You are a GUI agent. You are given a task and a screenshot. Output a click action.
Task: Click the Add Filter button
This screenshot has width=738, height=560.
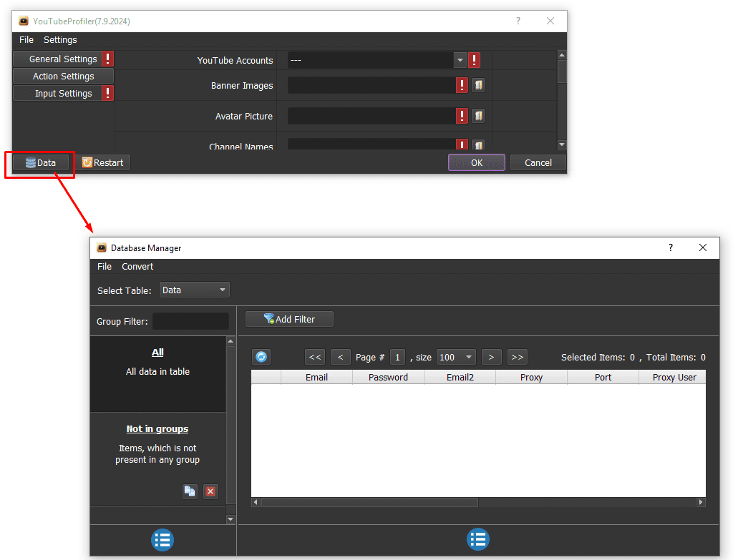click(289, 319)
